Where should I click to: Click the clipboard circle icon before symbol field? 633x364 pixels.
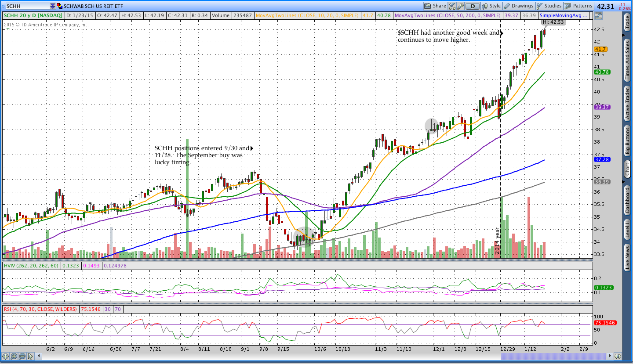pyautogui.click(x=3, y=6)
